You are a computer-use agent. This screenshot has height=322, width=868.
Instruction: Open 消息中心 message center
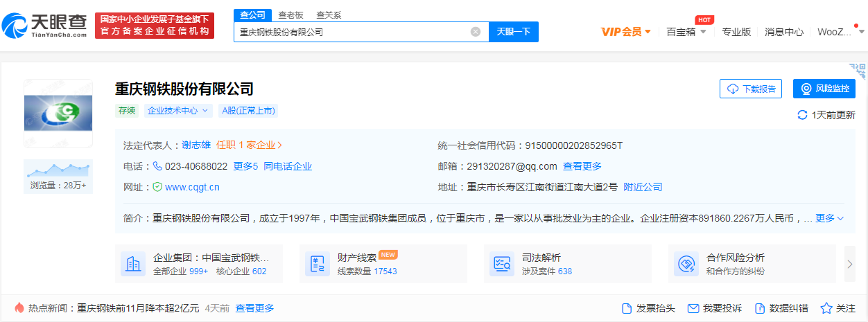tap(784, 32)
